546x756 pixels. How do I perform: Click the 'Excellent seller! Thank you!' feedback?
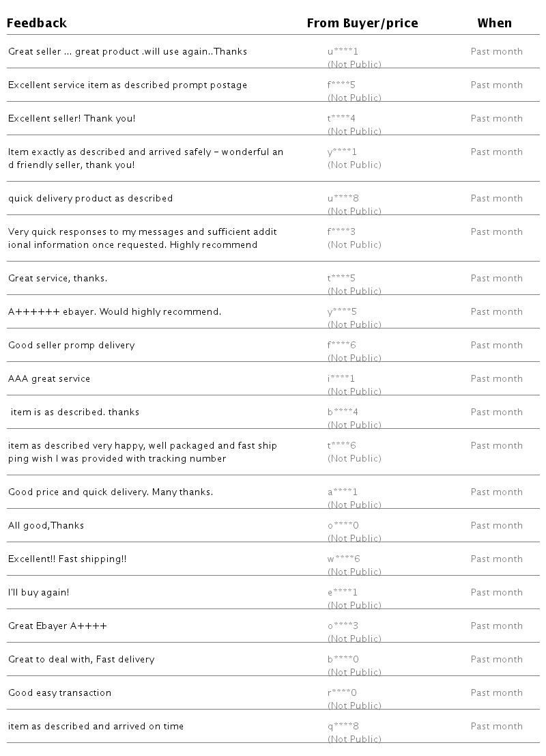[72, 118]
